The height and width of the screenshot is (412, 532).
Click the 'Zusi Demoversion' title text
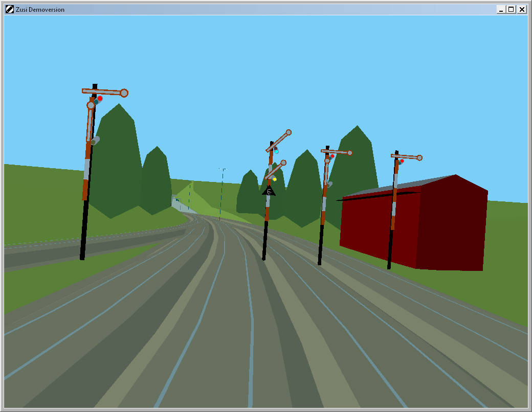(40, 10)
